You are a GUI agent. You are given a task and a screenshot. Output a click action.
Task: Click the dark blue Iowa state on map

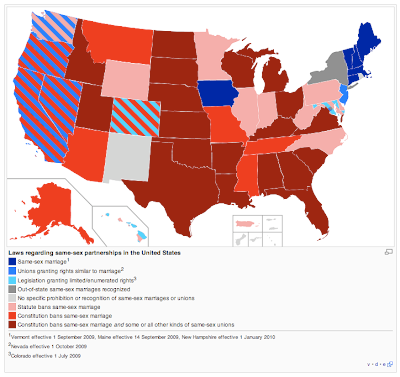(x=216, y=92)
